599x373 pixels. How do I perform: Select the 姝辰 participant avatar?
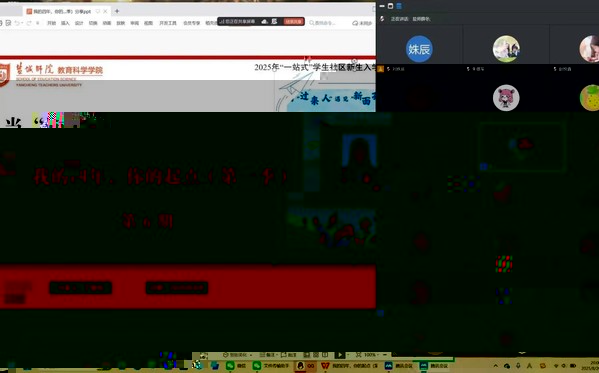tap(419, 49)
